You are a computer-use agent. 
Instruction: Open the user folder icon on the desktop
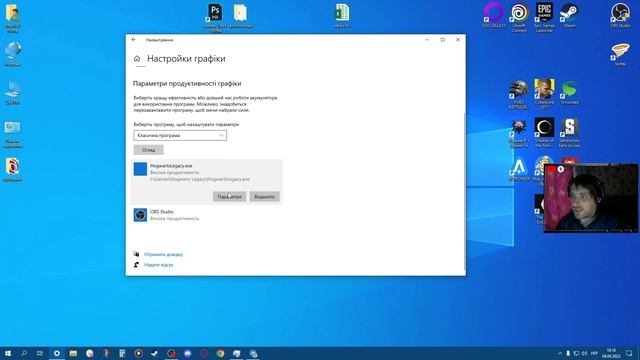point(13,17)
